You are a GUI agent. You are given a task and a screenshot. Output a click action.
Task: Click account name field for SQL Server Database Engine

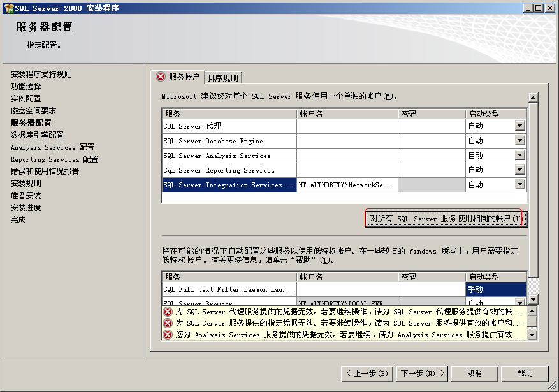point(347,141)
